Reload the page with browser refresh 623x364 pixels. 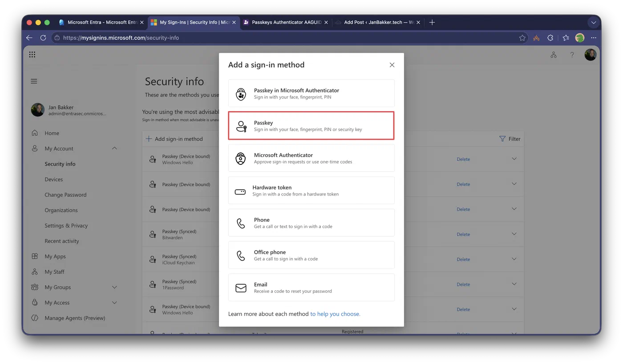43,38
